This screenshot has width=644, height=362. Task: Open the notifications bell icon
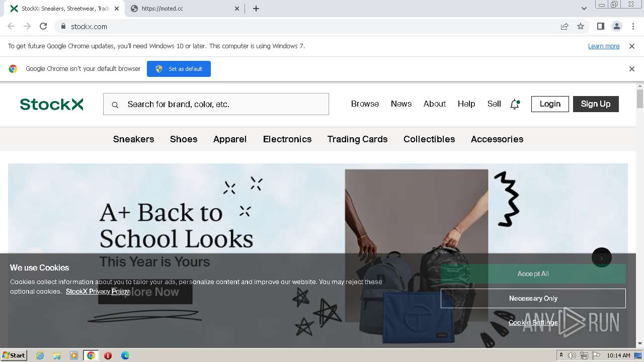[515, 104]
